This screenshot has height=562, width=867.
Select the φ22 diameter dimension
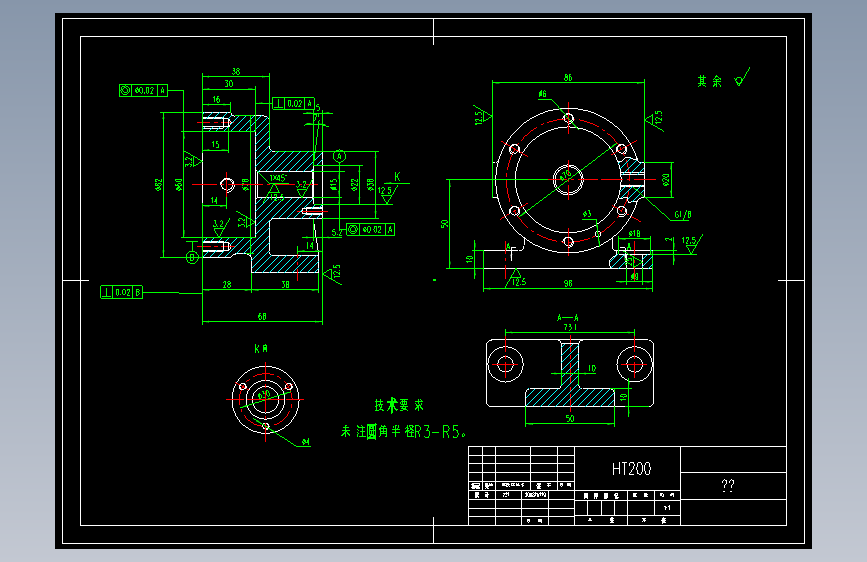click(x=354, y=184)
